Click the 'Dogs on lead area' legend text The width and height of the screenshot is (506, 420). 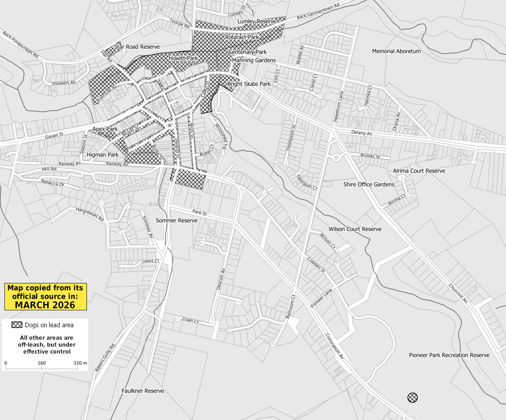(x=49, y=325)
